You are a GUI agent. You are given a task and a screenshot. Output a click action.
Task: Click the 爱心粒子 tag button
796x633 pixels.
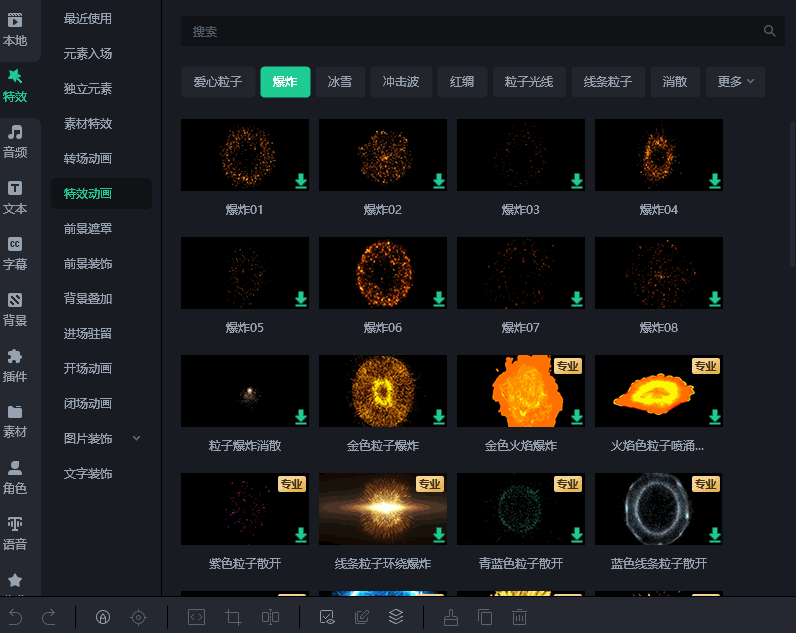pyautogui.click(x=218, y=82)
